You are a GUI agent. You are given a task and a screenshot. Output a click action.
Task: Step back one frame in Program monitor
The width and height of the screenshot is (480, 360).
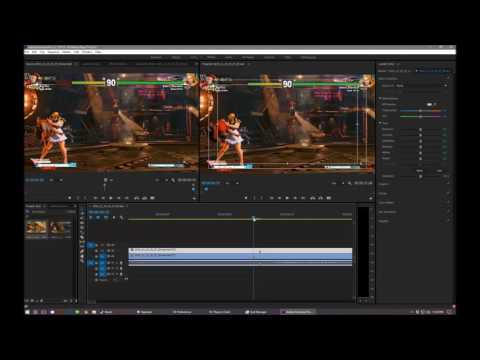tap(279, 198)
